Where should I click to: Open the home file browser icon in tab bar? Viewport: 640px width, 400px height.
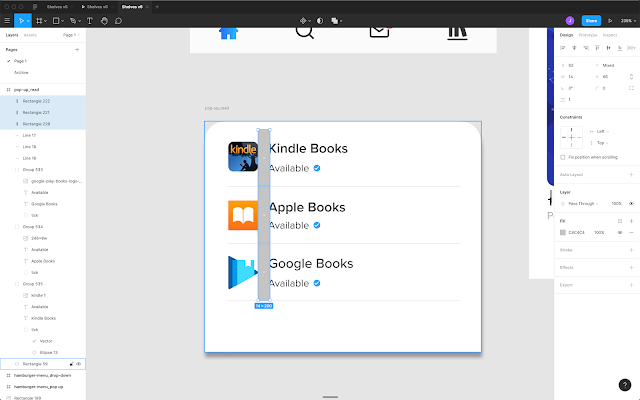[x=35, y=7]
